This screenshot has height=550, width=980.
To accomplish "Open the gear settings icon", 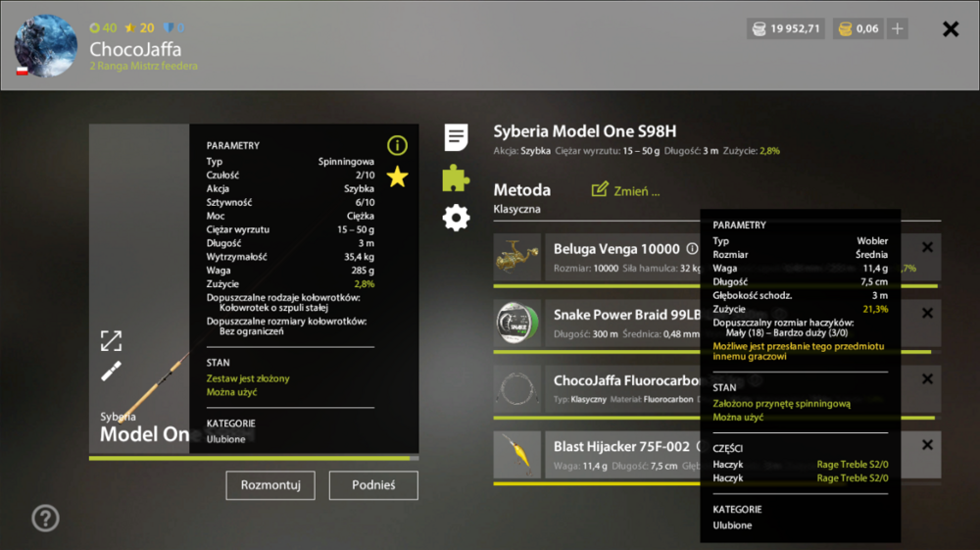I will click(x=456, y=218).
